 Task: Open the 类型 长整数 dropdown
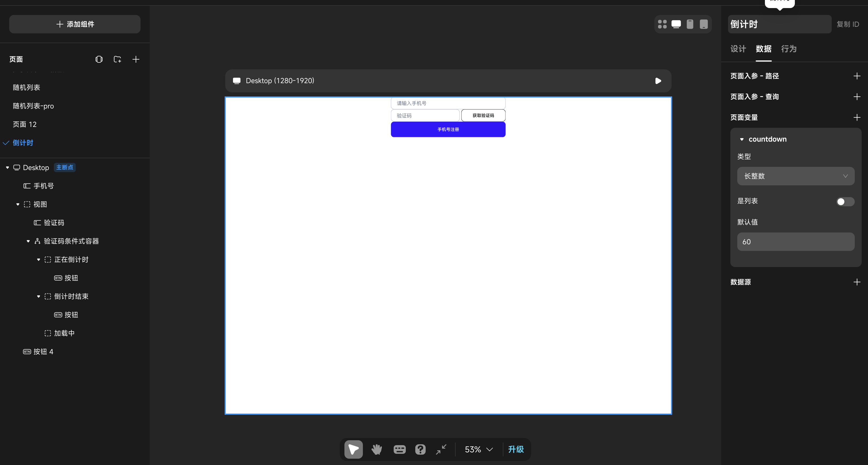795,176
